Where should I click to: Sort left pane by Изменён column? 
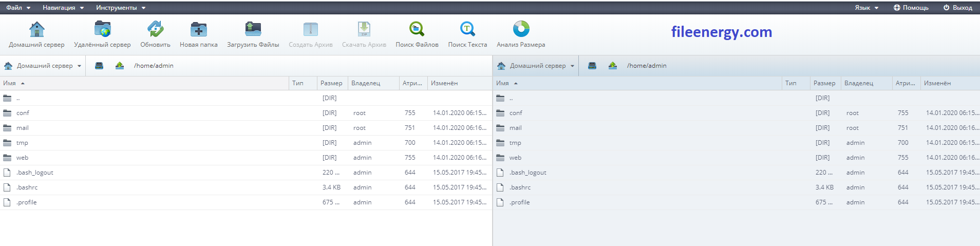pyautogui.click(x=460, y=83)
